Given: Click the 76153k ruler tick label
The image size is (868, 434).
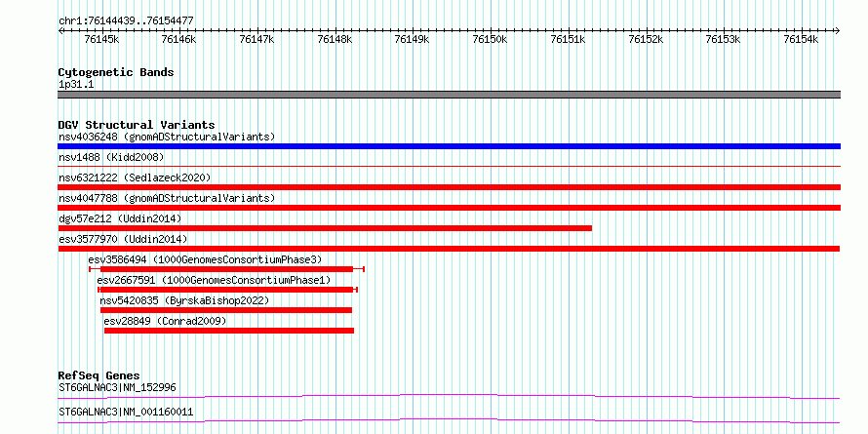Looking at the screenshot, I should [723, 39].
